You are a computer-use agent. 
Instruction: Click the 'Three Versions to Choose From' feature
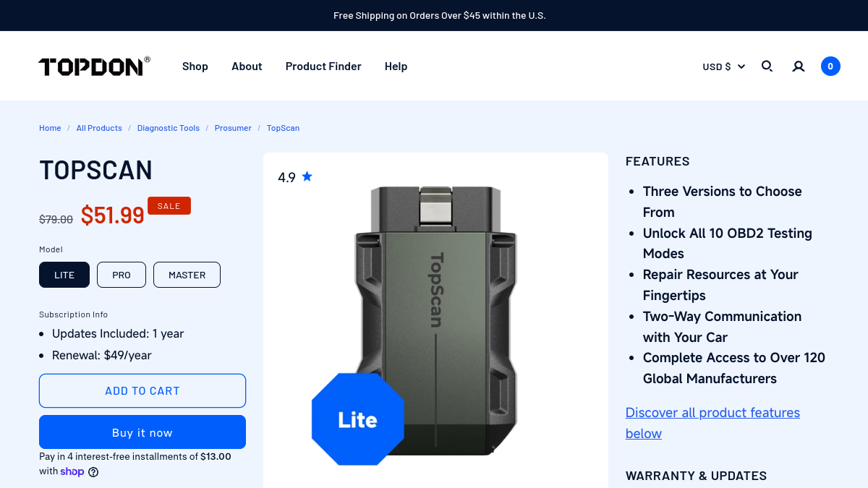723,202
